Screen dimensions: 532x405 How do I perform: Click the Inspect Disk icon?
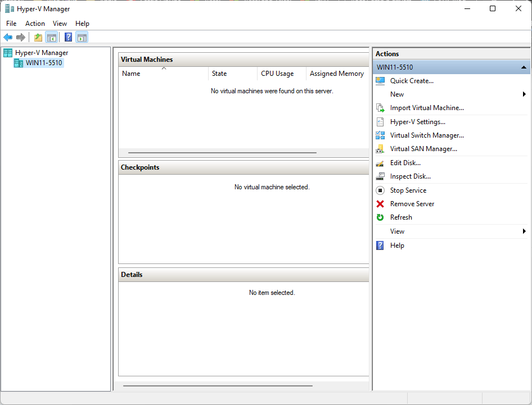click(x=380, y=176)
